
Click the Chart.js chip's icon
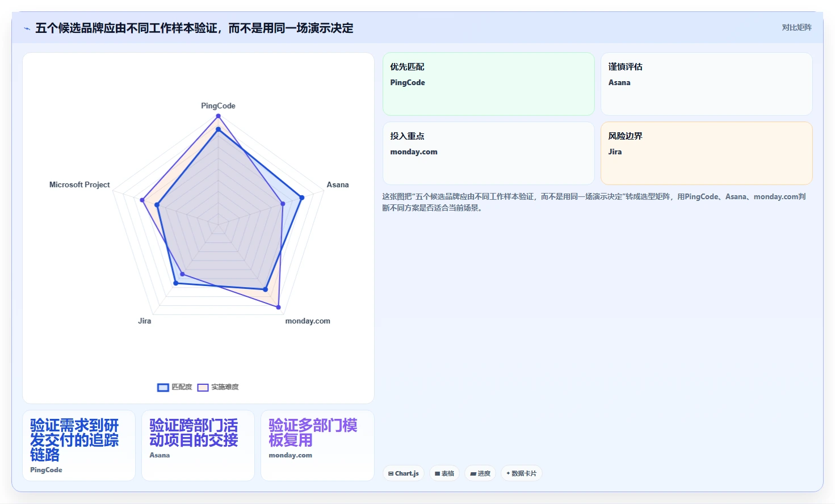(391, 473)
